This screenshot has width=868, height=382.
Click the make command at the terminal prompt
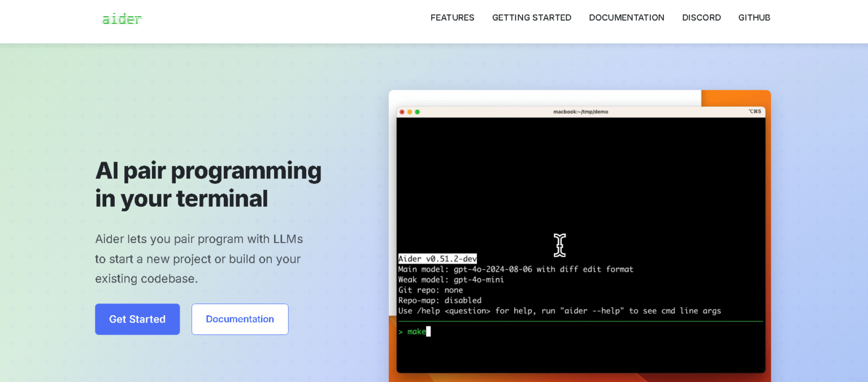[416, 332]
